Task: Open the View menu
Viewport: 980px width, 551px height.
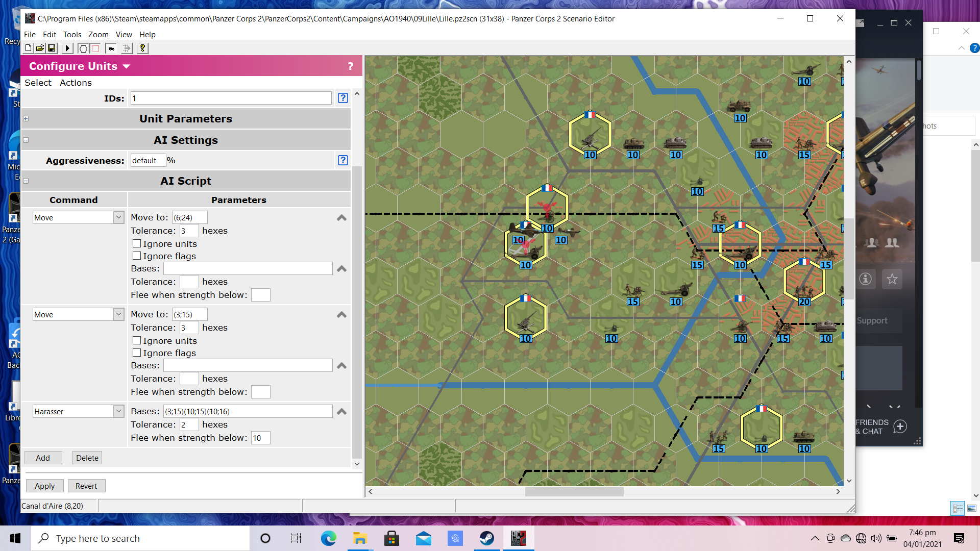Action: click(x=124, y=35)
